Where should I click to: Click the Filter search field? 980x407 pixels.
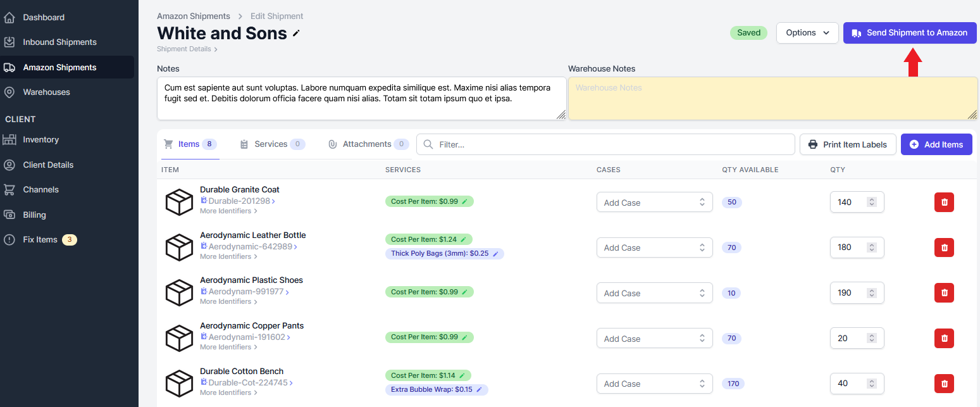coord(605,144)
